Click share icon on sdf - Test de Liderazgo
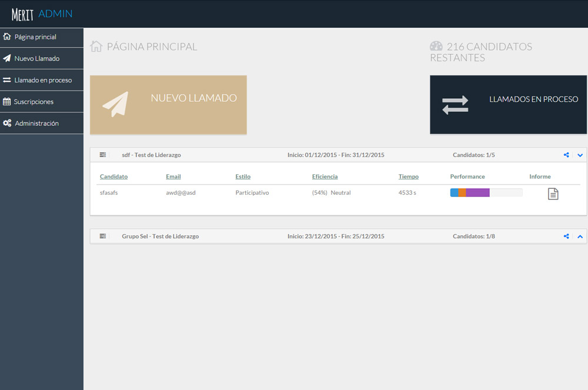 [566, 155]
